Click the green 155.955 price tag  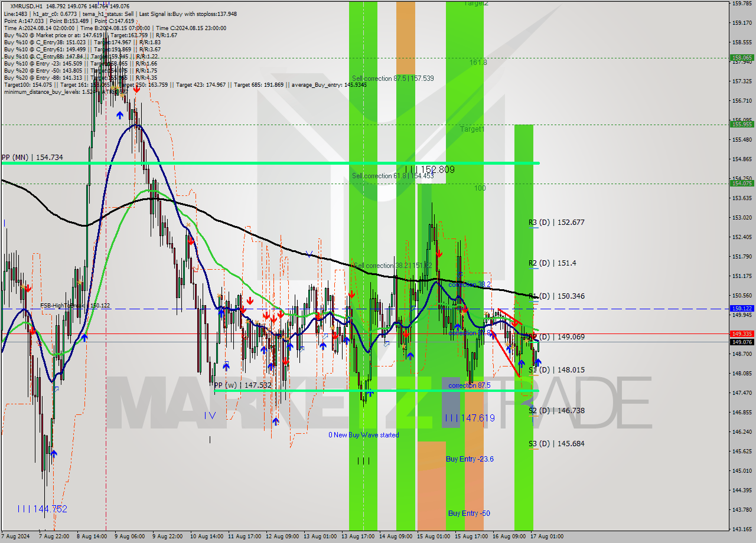(x=742, y=124)
